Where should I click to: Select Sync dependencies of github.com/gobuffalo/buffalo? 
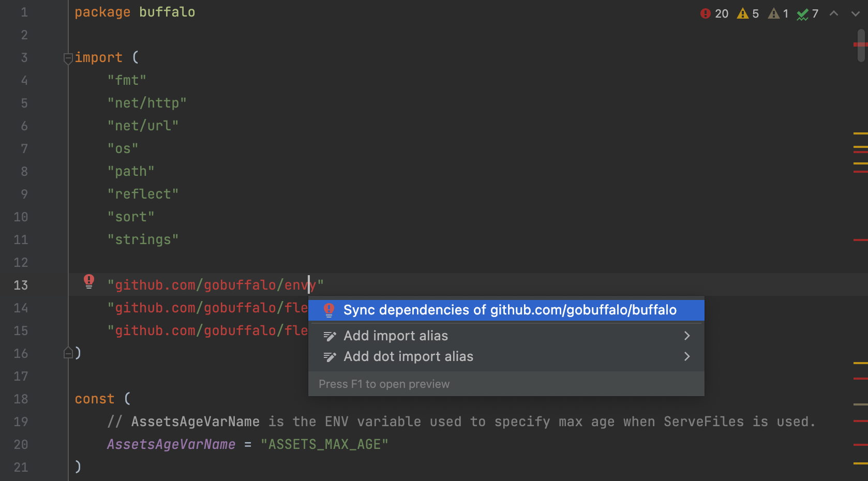pos(510,310)
